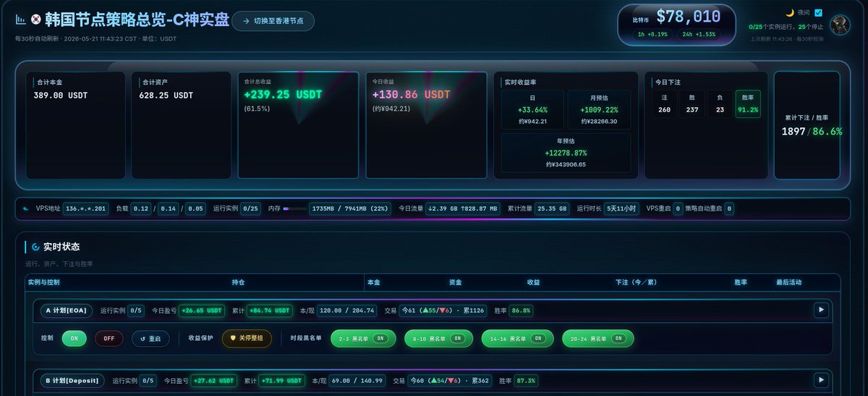Click the 重启 restart button for plan A

(150, 338)
